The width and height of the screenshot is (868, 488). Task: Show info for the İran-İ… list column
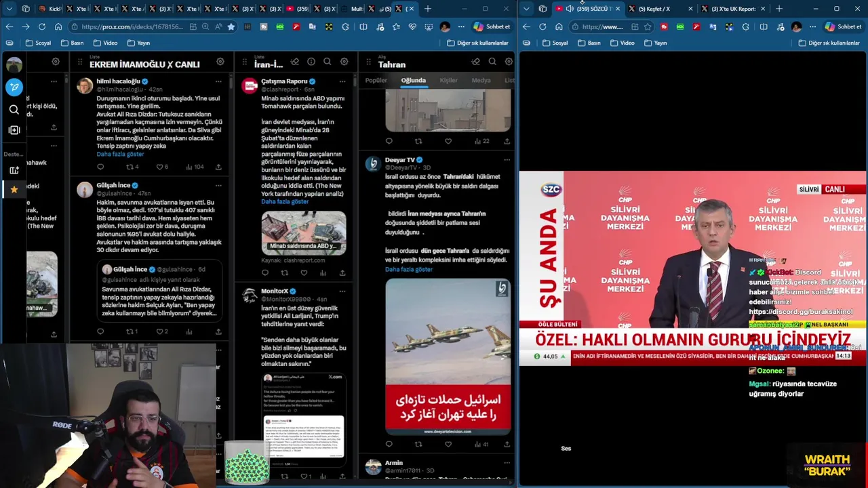tap(311, 62)
